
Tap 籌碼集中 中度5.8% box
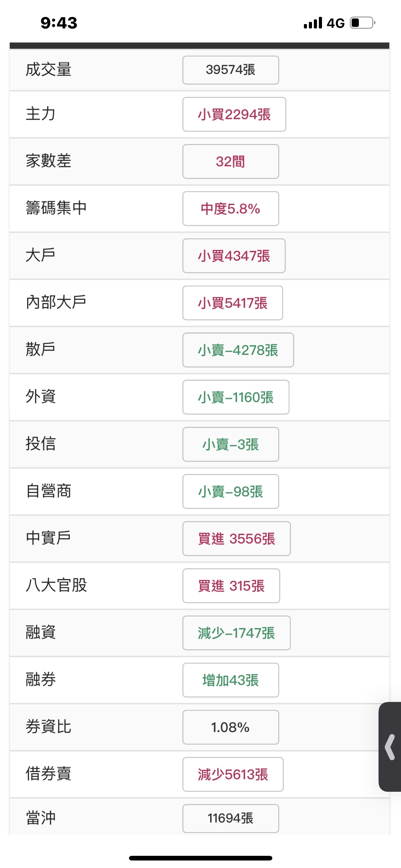click(x=230, y=209)
